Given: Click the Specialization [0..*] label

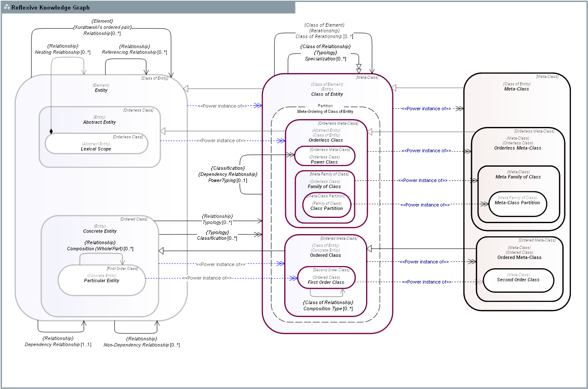Looking at the screenshot, I should coord(325,59).
